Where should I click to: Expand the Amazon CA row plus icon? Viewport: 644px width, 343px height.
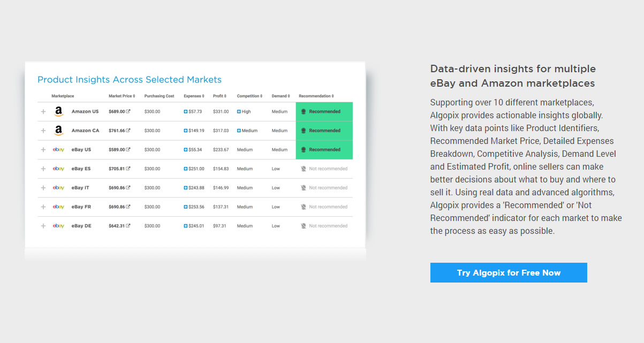click(x=43, y=131)
